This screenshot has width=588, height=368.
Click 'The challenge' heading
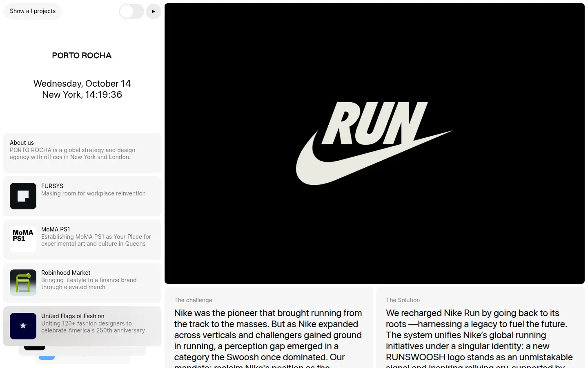click(193, 300)
